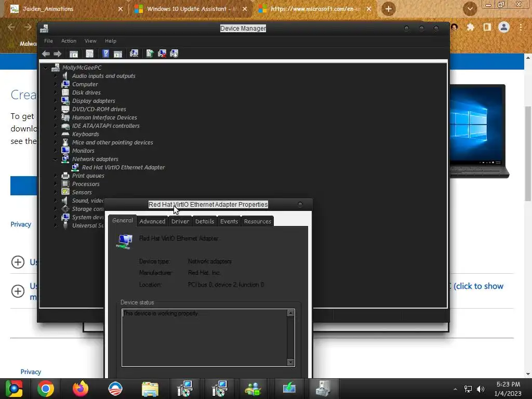Show hidden icons arrow in system tray
This screenshot has height=399, width=532.
tap(455, 389)
